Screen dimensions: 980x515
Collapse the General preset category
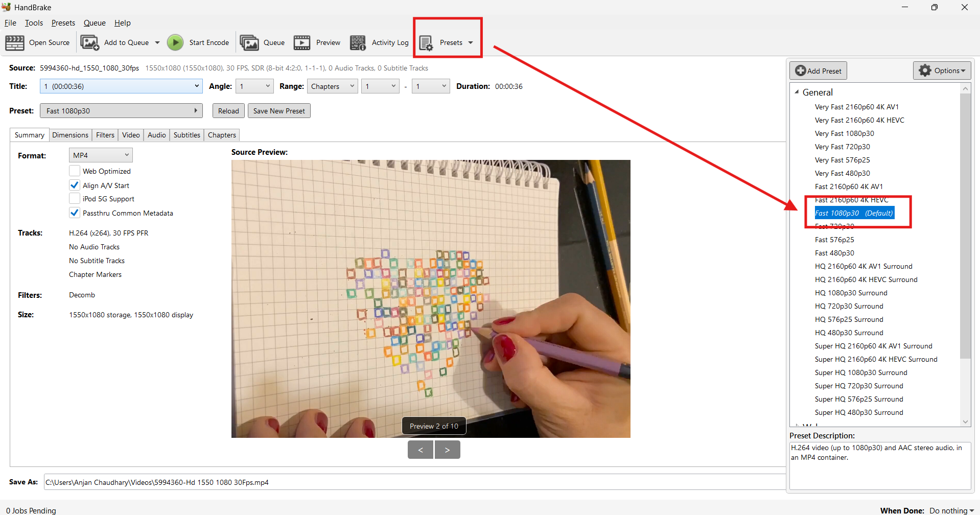coord(797,92)
